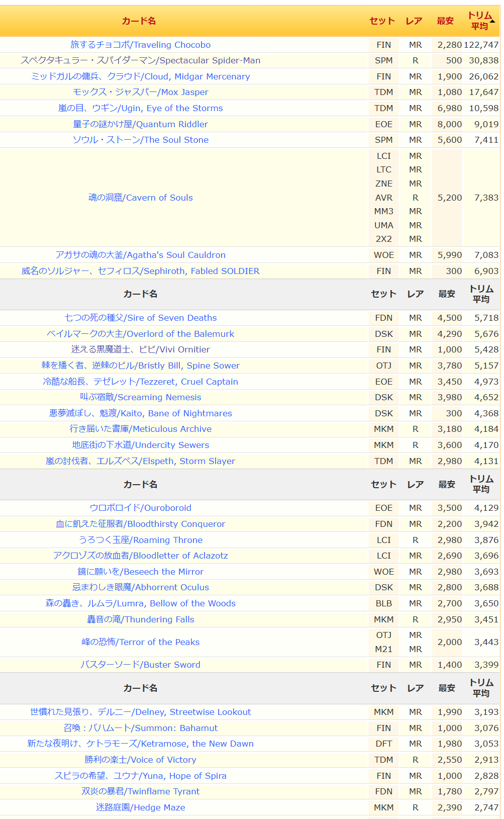Screen dimensions: 504x819
Task: View the Quantum Riddler card
Action: (x=140, y=124)
